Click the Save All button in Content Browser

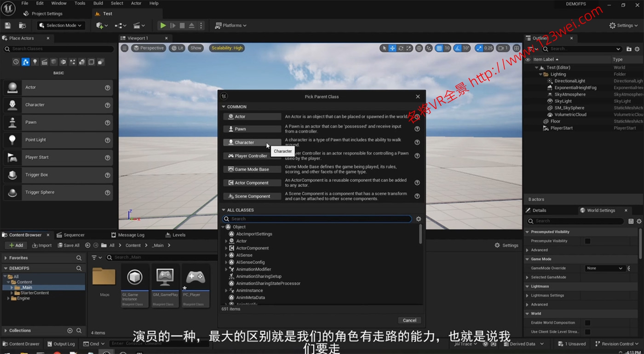(x=68, y=245)
